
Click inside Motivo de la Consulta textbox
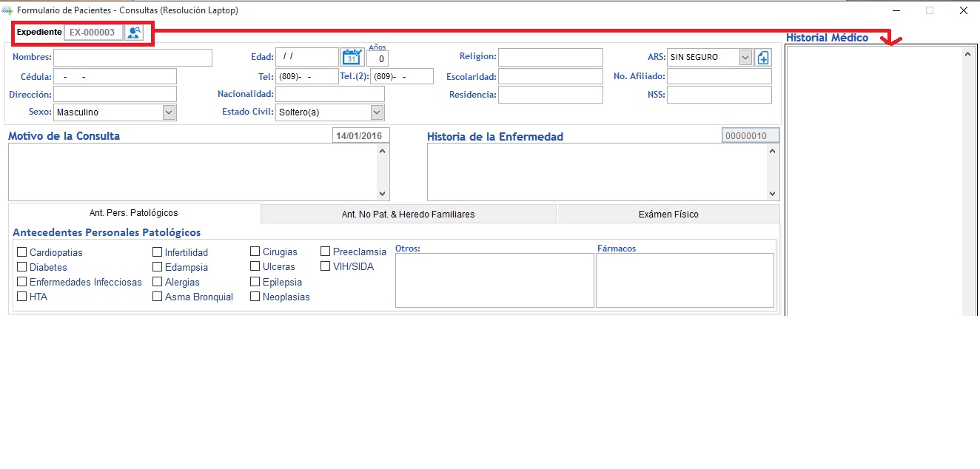point(192,172)
